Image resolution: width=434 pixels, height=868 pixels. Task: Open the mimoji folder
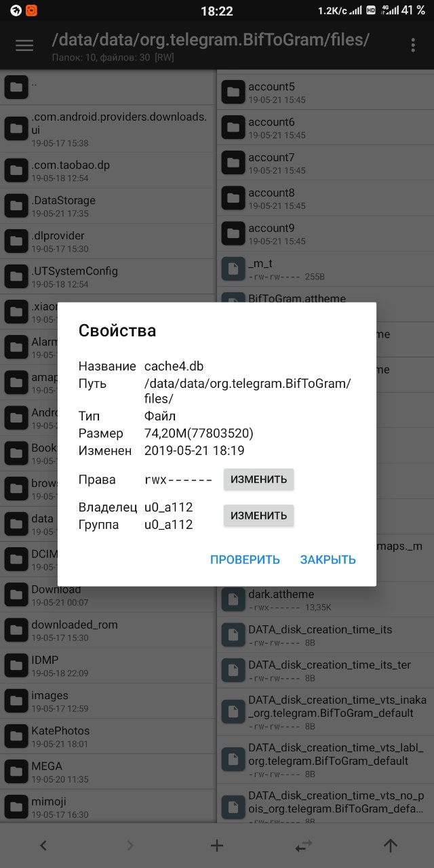(108, 806)
